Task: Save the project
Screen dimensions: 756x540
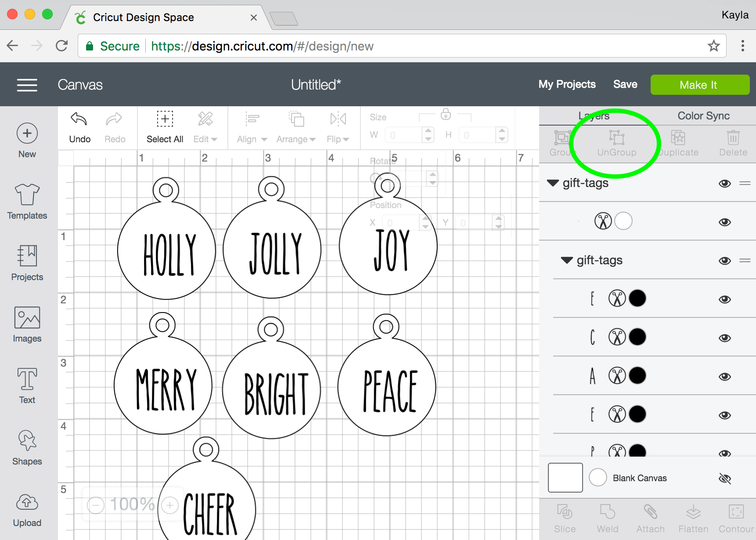Action: [x=625, y=84]
